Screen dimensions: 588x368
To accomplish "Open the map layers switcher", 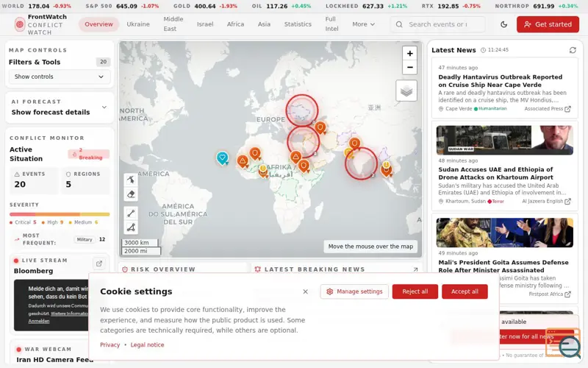I will (406, 91).
